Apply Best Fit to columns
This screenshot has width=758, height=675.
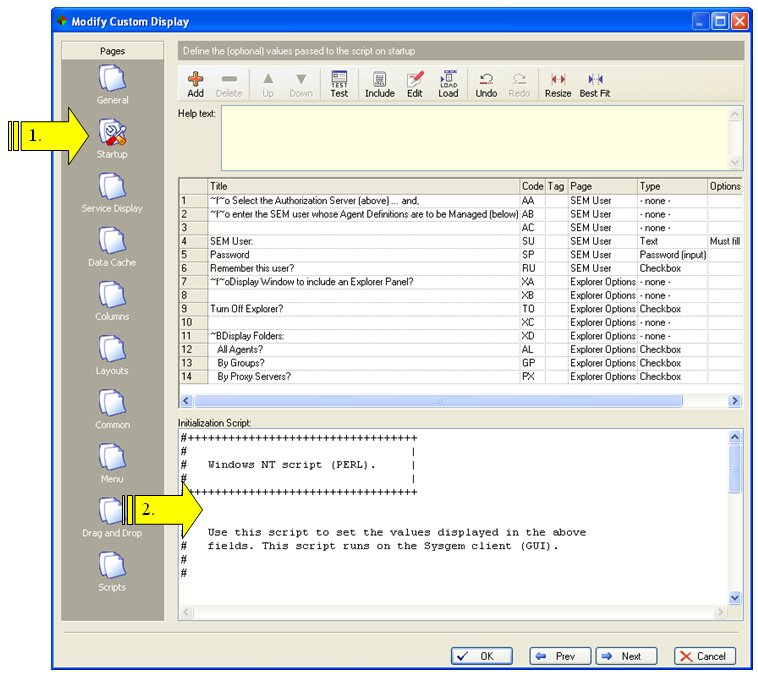(x=595, y=84)
